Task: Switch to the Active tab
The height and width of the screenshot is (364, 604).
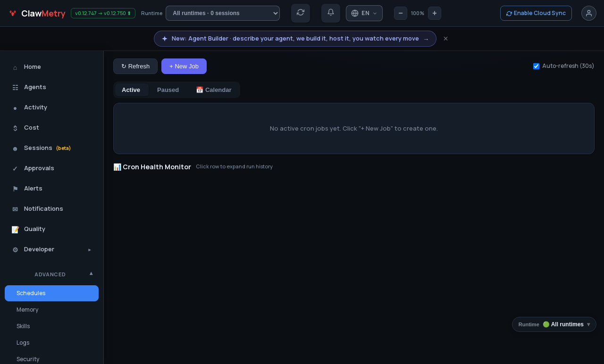Action: (x=131, y=90)
